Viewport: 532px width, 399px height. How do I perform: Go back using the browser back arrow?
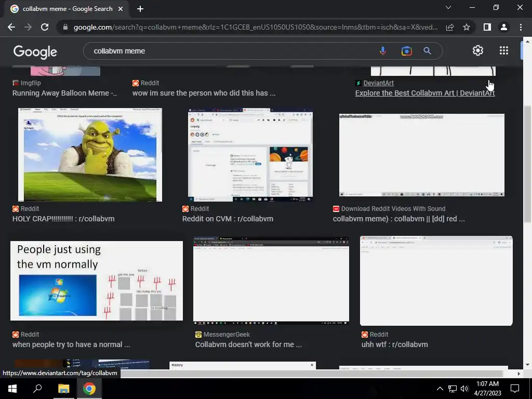click(x=11, y=27)
